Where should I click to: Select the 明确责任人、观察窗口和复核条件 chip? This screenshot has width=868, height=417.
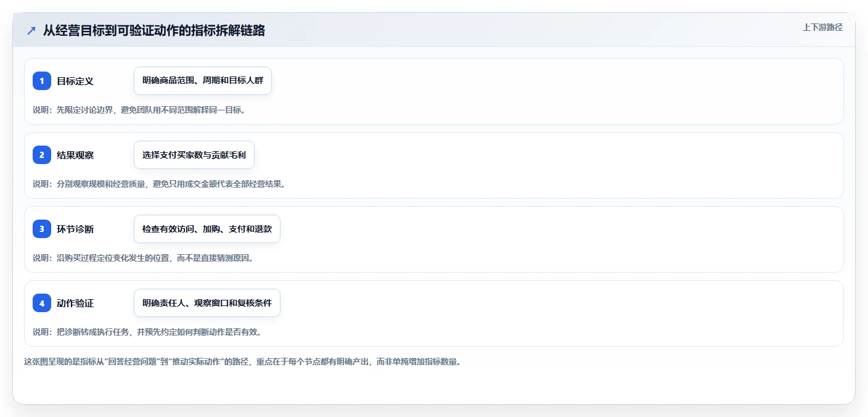207,303
